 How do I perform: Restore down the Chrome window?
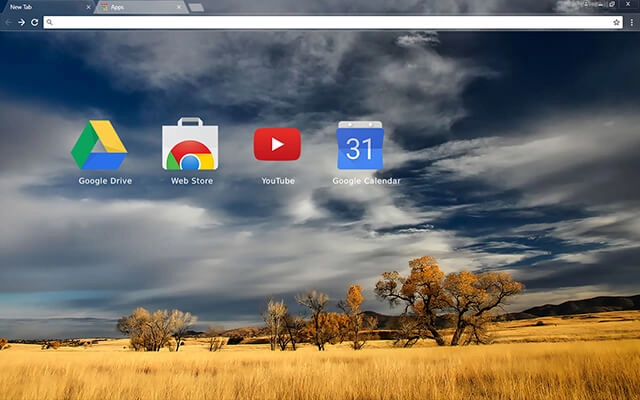tap(612, 4)
